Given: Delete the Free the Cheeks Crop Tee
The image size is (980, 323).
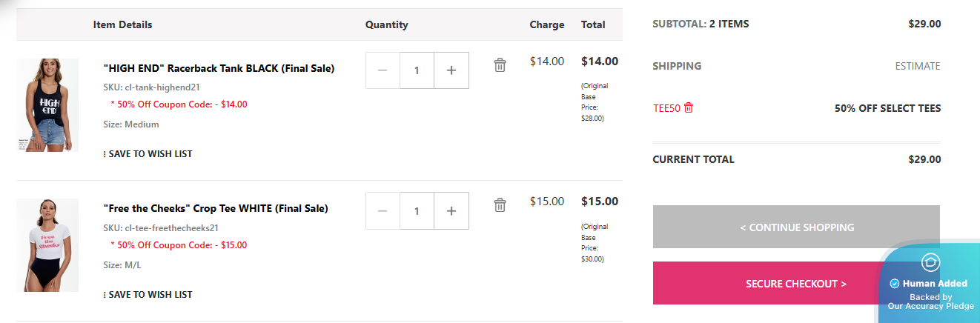Looking at the screenshot, I should pos(500,205).
